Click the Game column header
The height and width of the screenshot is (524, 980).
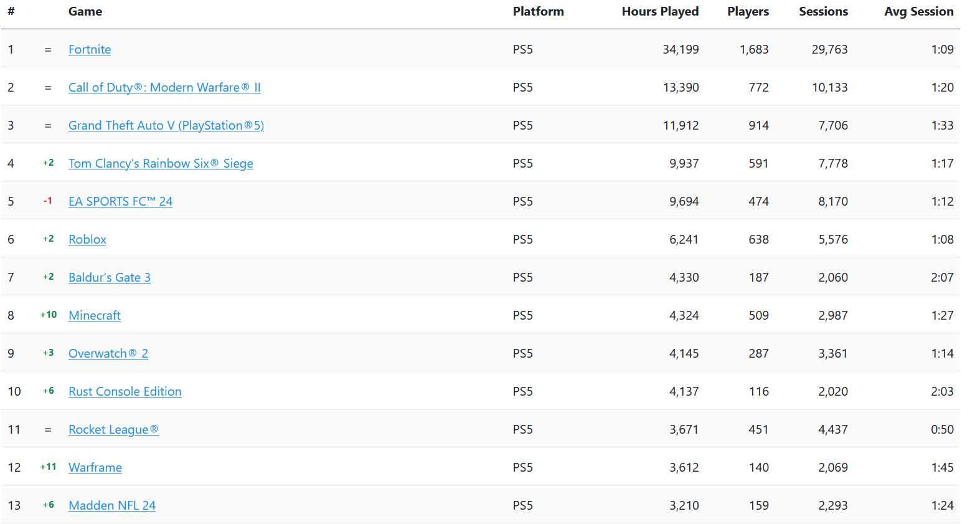[x=85, y=11]
